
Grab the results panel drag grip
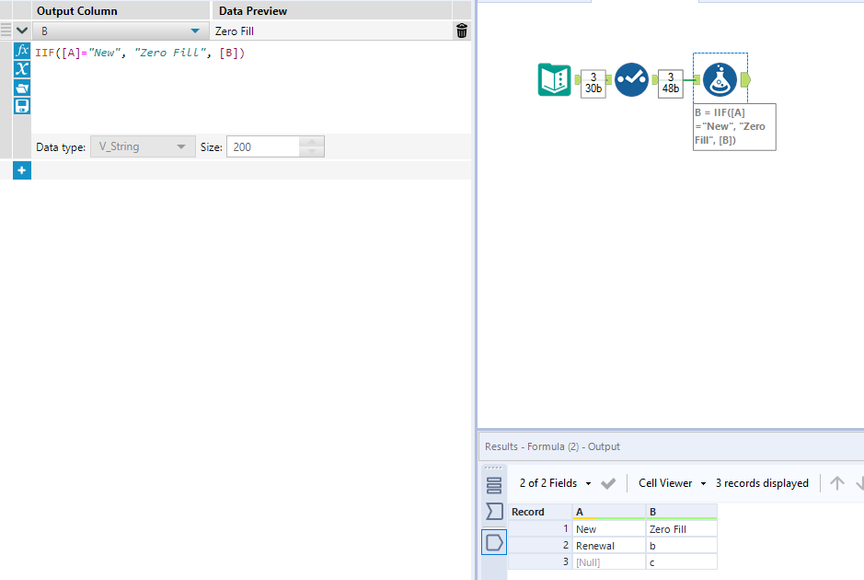coord(493,468)
